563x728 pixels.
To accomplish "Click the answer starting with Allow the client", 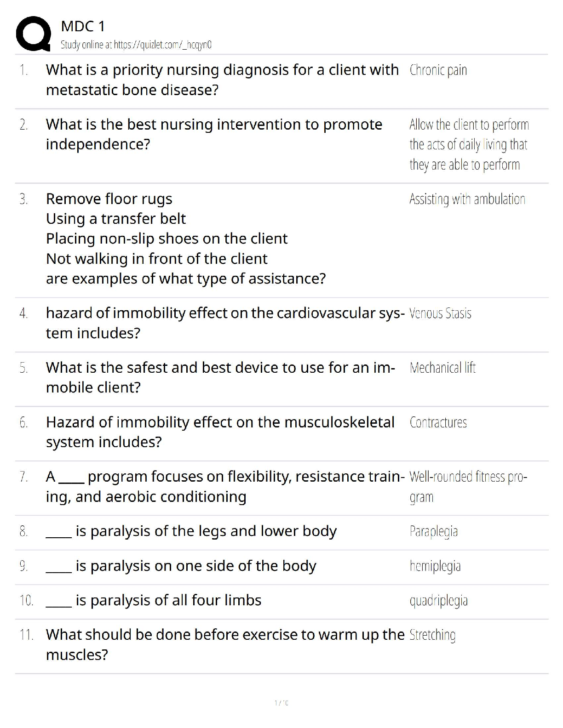I will pyautogui.click(x=469, y=144).
